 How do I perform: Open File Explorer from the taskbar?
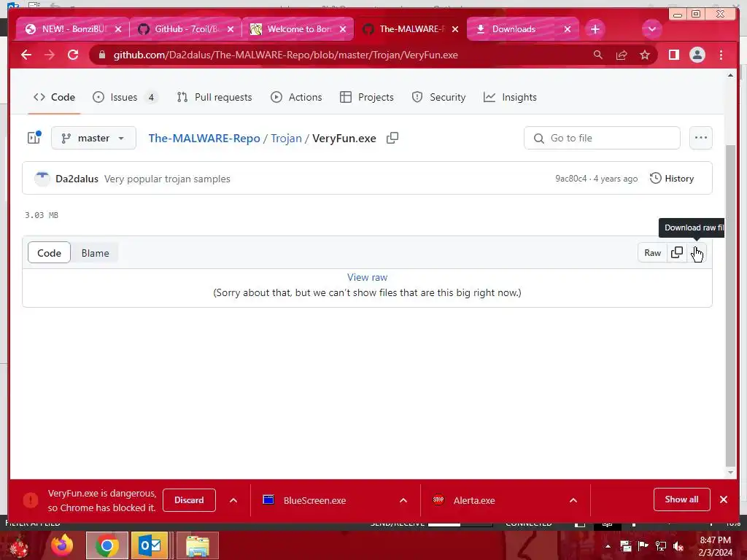[197, 545]
